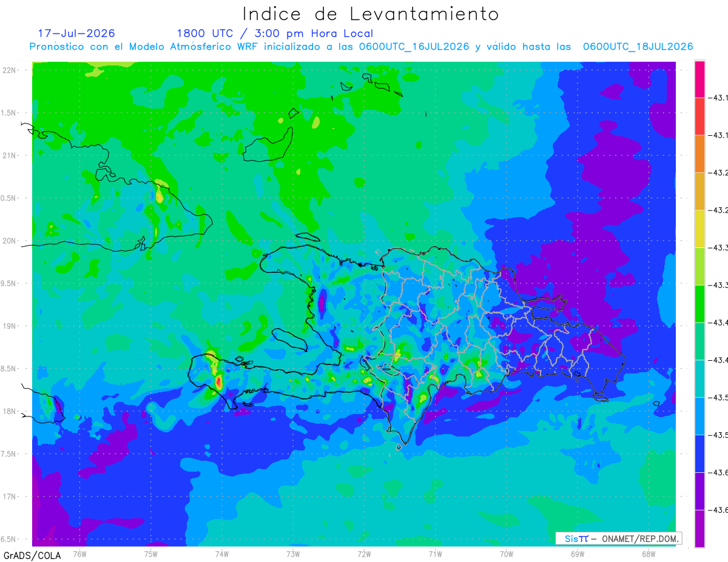Click the '76W' longitude axis label
Image resolution: width=728 pixels, height=562 pixels.
tap(80, 554)
